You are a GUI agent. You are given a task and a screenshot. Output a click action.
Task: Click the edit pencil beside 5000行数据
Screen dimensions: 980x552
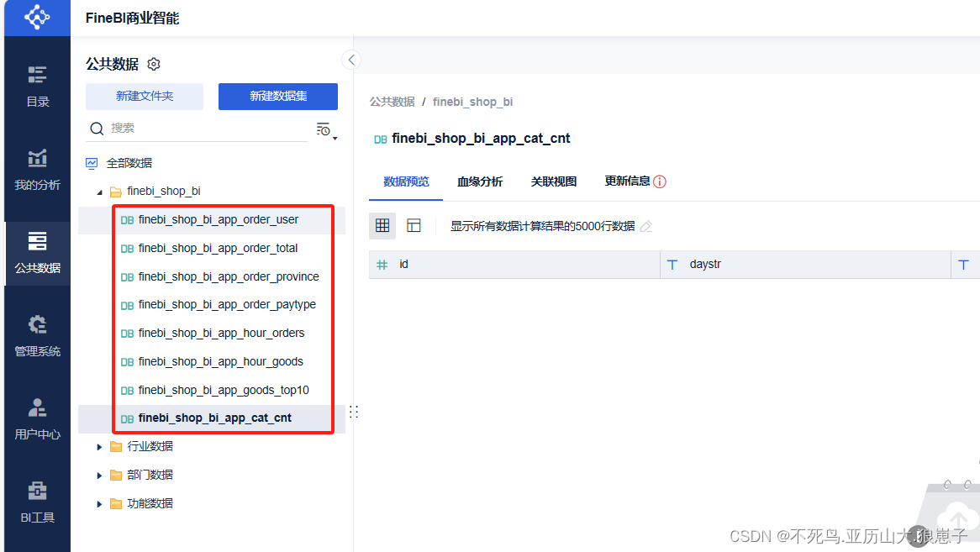[x=646, y=226]
